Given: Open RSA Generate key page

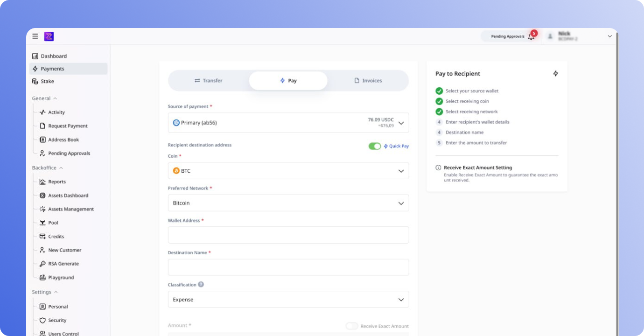Looking at the screenshot, I should point(63,264).
